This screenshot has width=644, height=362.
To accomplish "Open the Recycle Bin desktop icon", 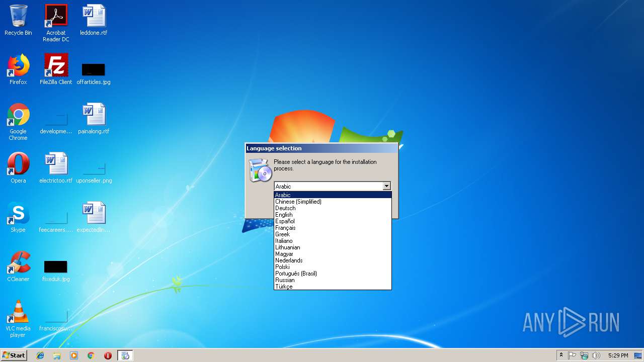I will 18,20.
